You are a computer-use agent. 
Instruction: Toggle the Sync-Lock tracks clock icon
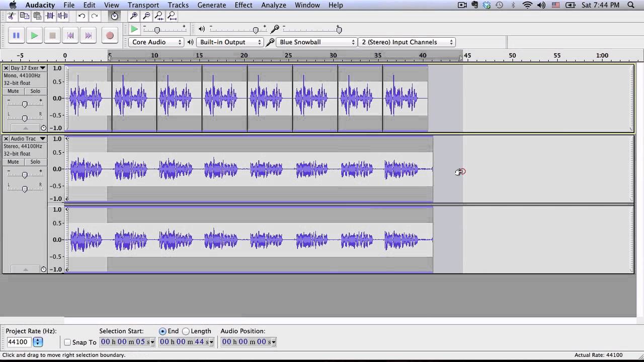pyautogui.click(x=115, y=16)
